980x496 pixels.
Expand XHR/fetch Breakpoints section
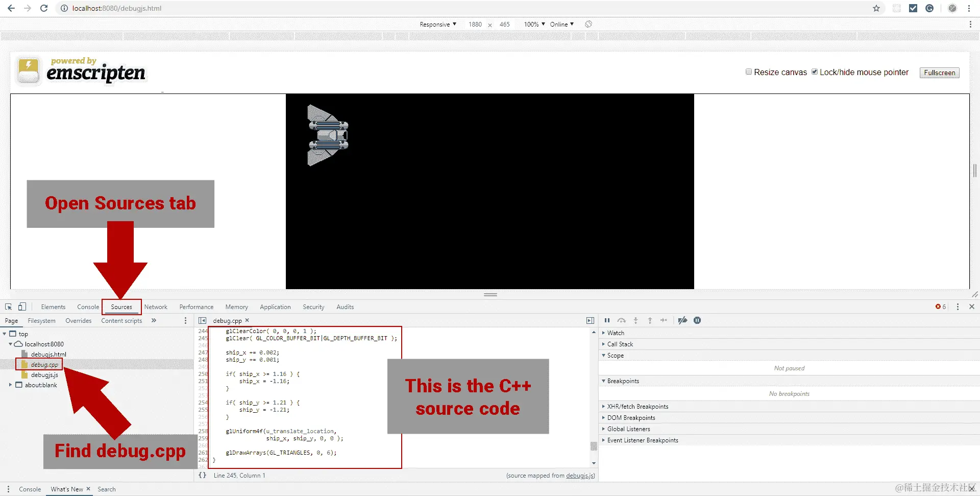click(x=638, y=406)
